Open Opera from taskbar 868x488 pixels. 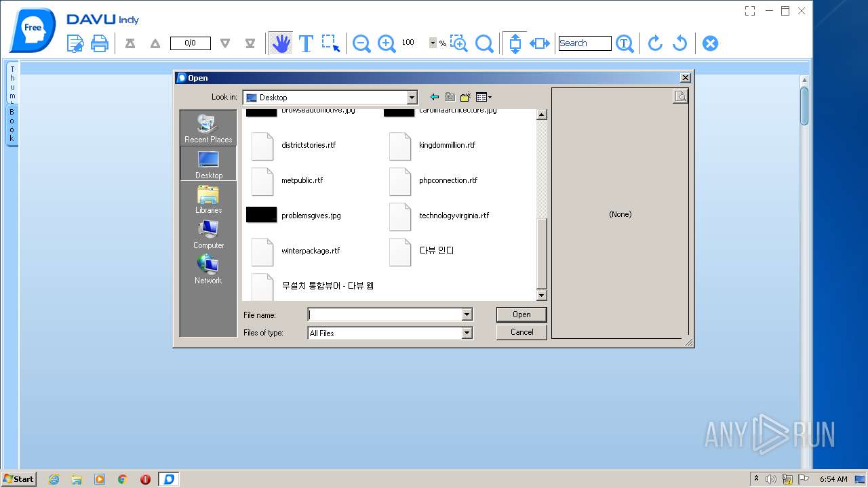click(x=145, y=479)
